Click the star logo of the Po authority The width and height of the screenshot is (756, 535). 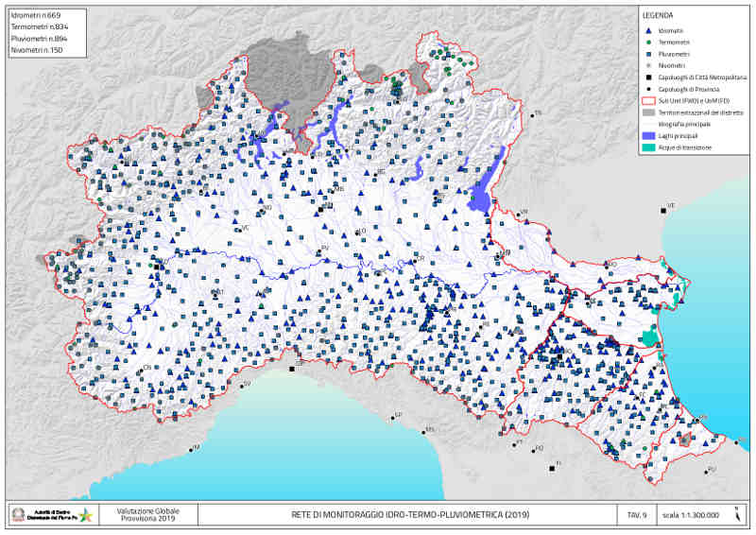[x=86, y=515]
